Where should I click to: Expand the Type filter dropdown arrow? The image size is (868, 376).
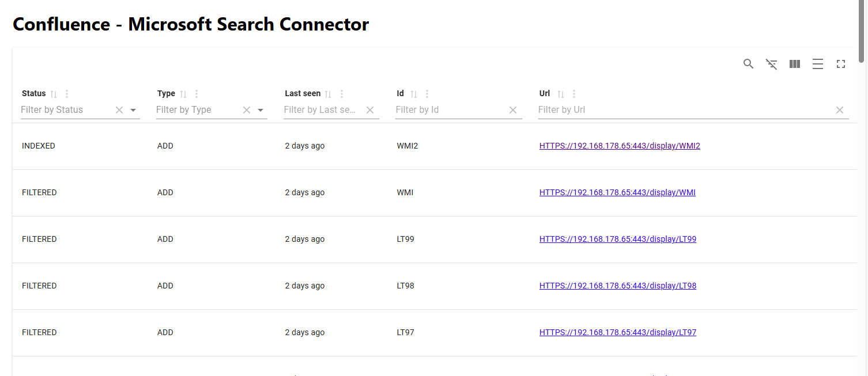click(x=261, y=110)
